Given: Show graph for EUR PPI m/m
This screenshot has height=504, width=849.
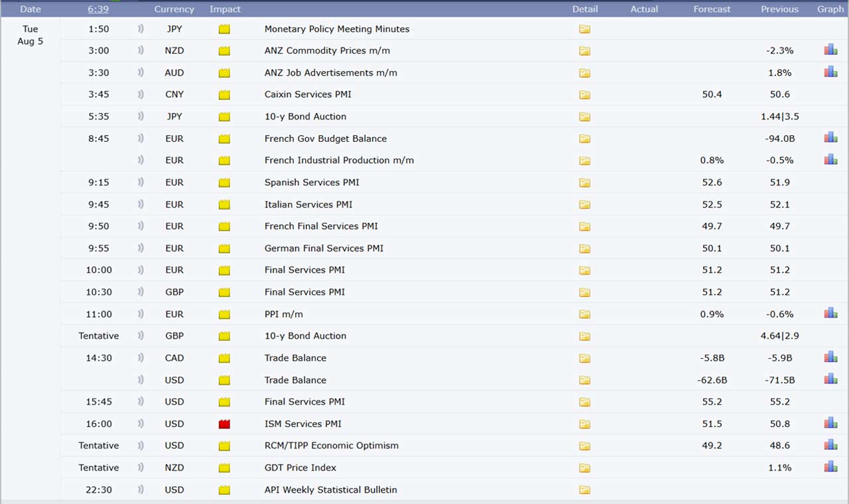Looking at the screenshot, I should 830,314.
